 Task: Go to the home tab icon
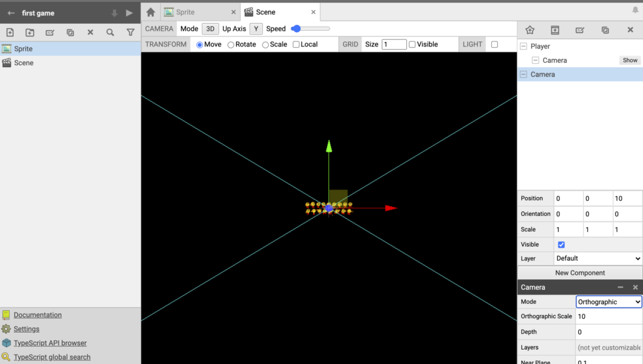click(151, 13)
